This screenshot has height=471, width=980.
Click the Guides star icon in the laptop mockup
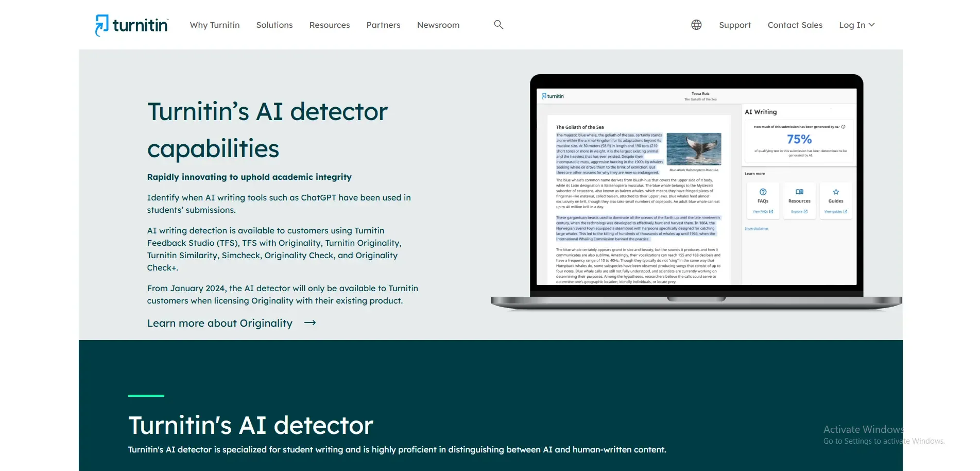836,192
